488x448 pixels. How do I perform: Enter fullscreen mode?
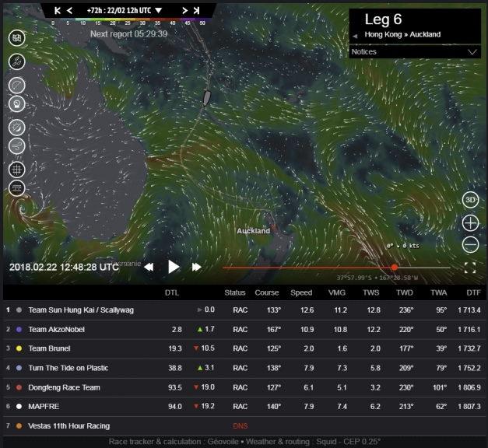[x=470, y=268]
